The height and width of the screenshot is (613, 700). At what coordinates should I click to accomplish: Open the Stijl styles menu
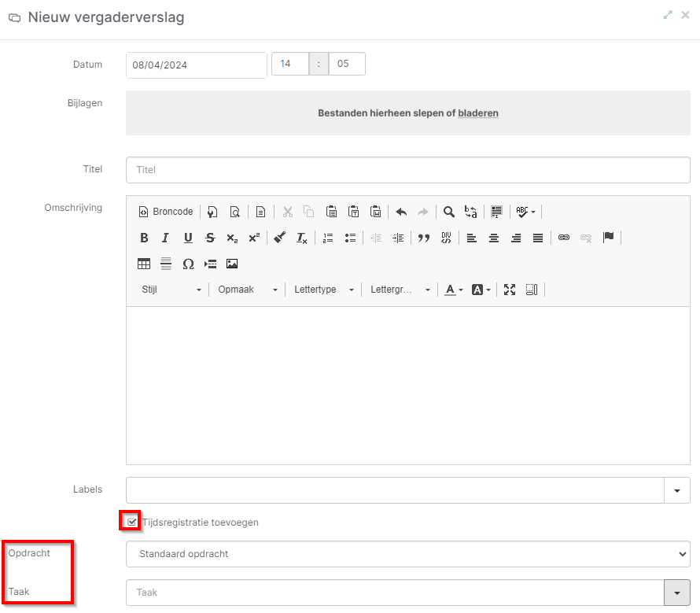pos(171,290)
